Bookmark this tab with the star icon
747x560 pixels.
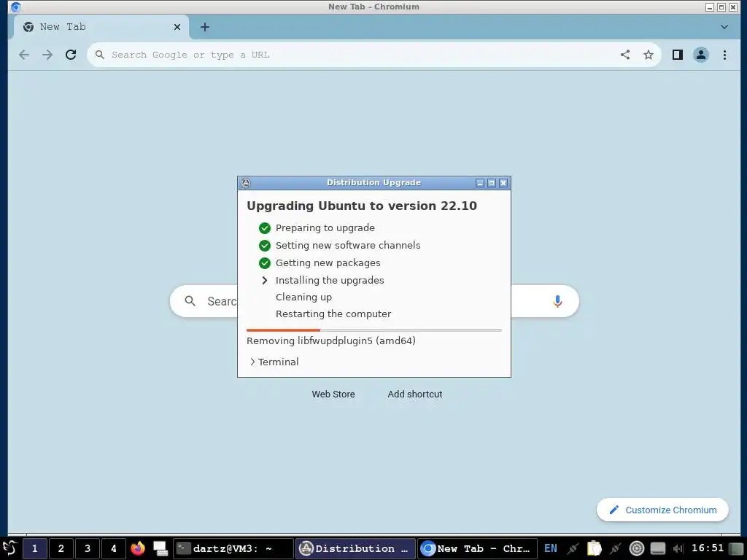[x=649, y=55]
